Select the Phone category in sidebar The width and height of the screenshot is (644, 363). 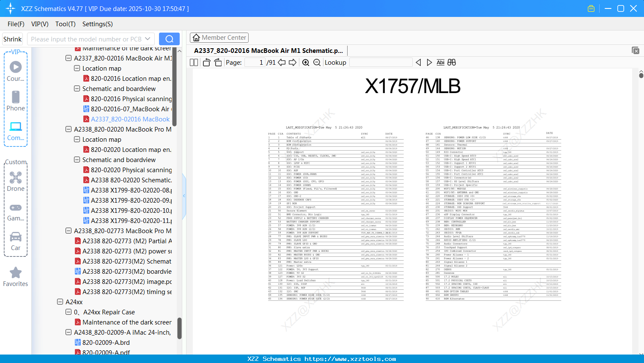(16, 101)
